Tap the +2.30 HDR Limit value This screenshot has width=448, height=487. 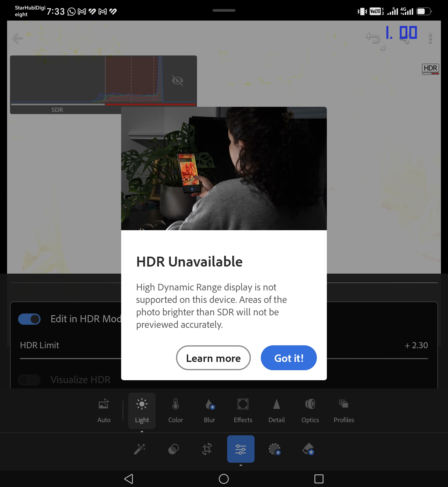416,345
